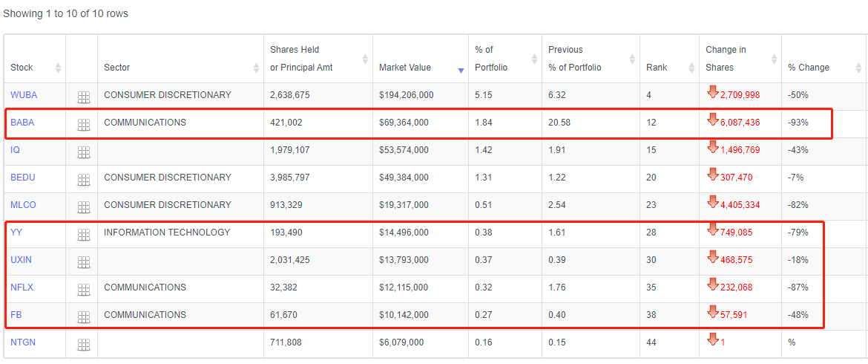
Task: Click the red down arrow beside 468,575
Action: [x=712, y=256]
